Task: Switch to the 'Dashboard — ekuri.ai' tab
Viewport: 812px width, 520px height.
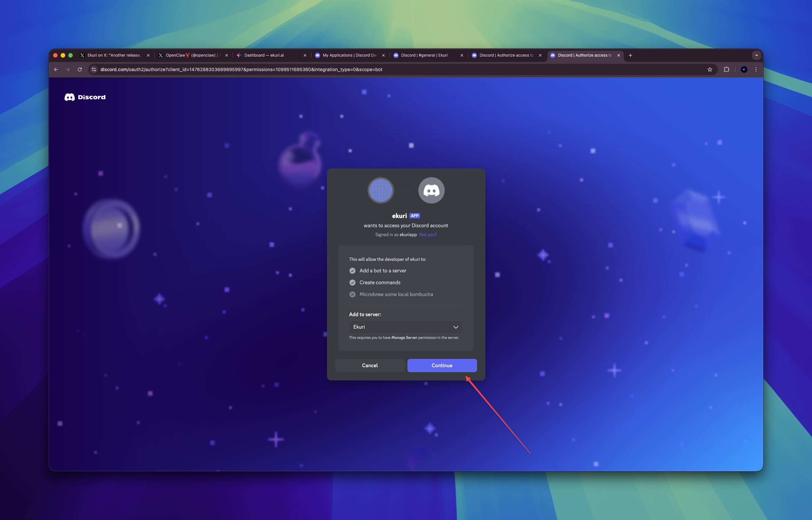Action: pyautogui.click(x=264, y=55)
